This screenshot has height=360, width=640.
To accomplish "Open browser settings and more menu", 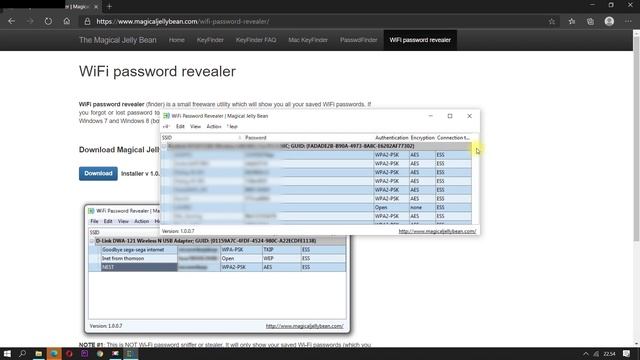I will [628, 21].
